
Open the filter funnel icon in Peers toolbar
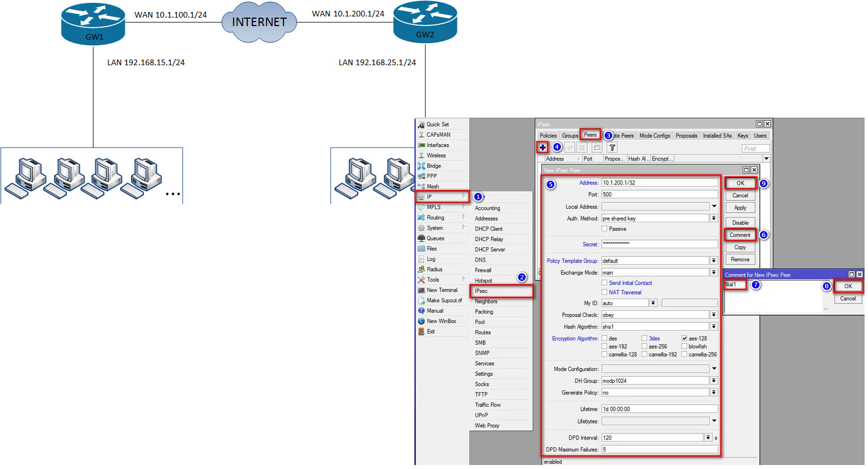(x=612, y=147)
